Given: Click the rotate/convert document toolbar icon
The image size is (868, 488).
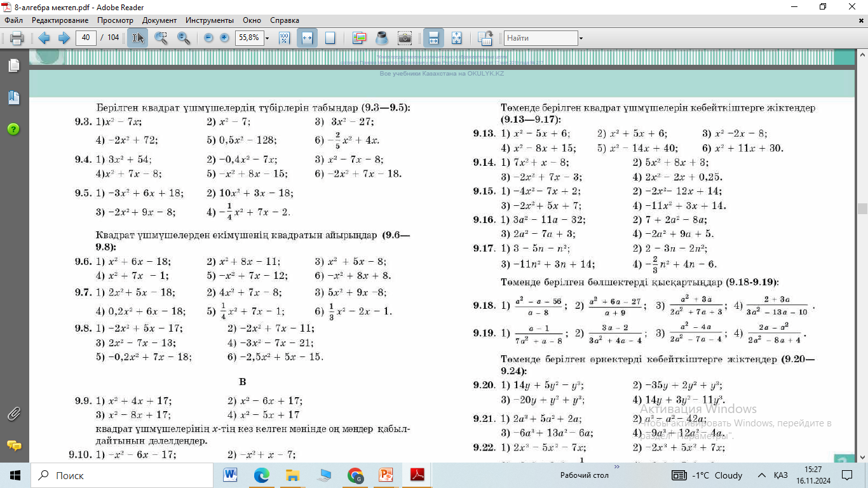Looking at the screenshot, I should tap(485, 38).
